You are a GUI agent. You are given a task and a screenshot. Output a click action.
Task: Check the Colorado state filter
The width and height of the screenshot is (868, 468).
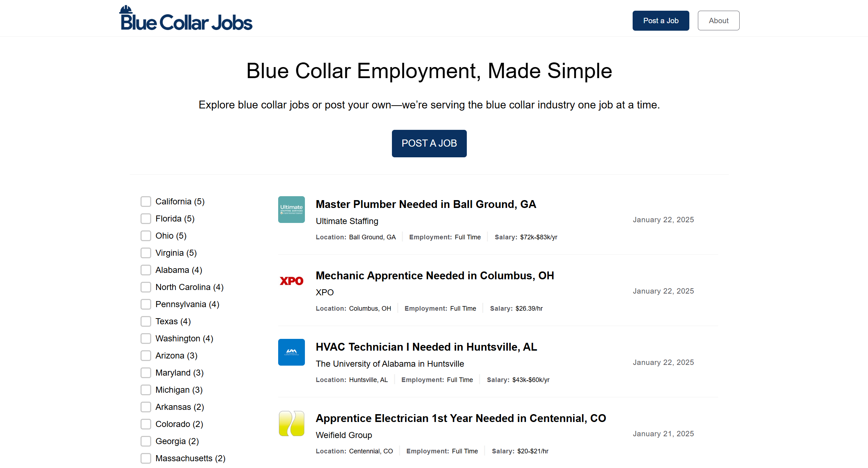[146, 424]
